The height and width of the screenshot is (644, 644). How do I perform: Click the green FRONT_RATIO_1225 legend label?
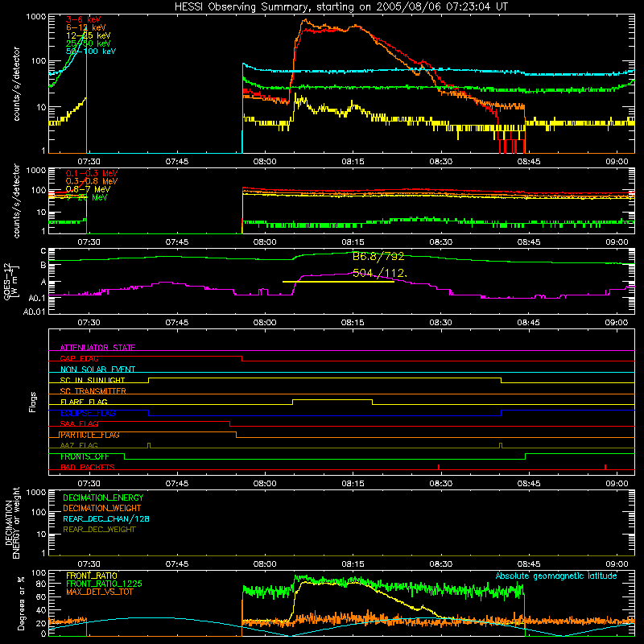[x=105, y=584]
